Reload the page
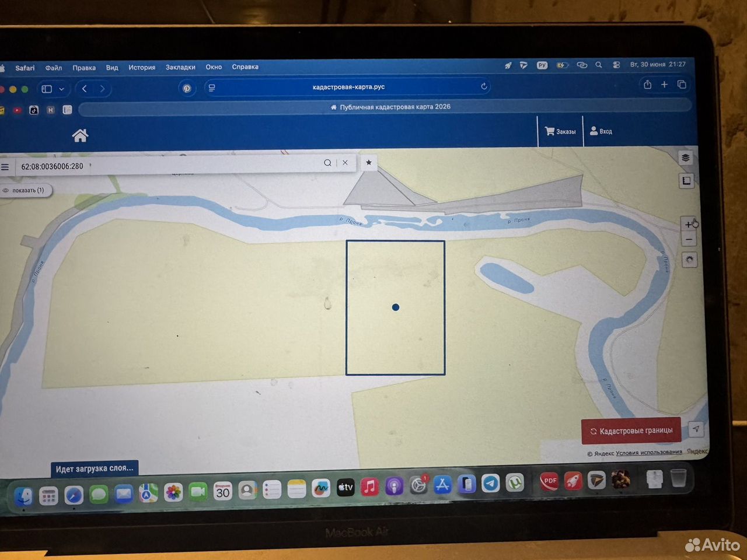This screenshot has width=747, height=560. coord(484,86)
